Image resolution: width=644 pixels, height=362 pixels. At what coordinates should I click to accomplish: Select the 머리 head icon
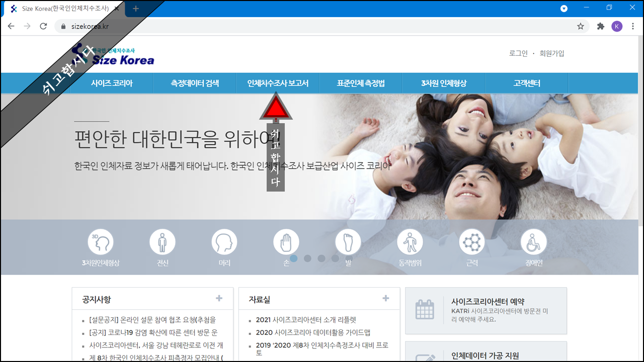[x=224, y=242]
